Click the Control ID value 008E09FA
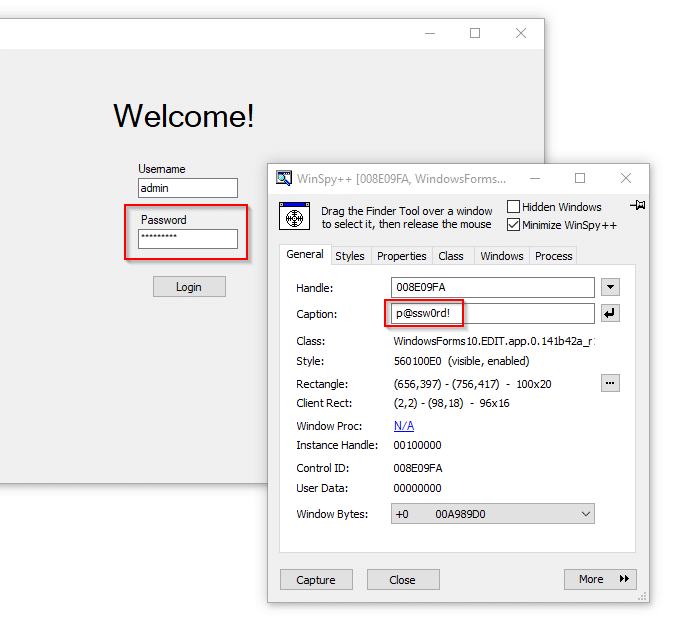This screenshot has width=689, height=626. (x=418, y=468)
